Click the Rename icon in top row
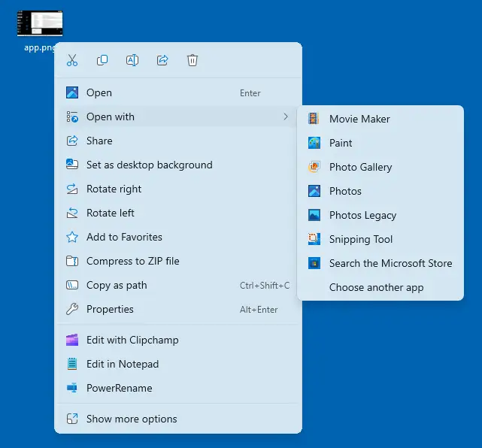The image size is (482, 448). click(132, 60)
